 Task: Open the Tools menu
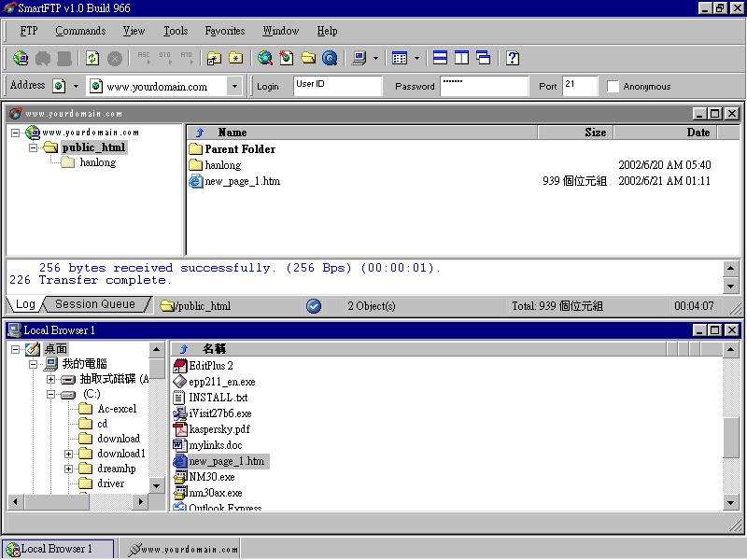tap(176, 31)
